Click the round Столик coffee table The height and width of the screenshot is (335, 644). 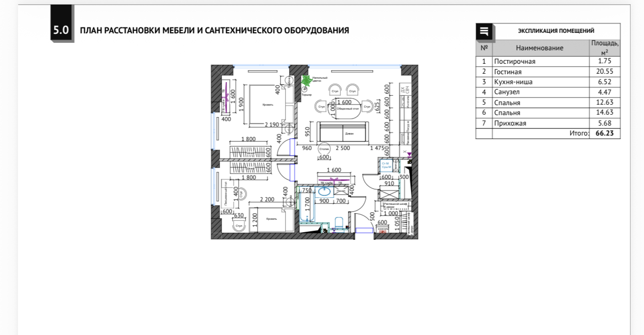[324, 149]
